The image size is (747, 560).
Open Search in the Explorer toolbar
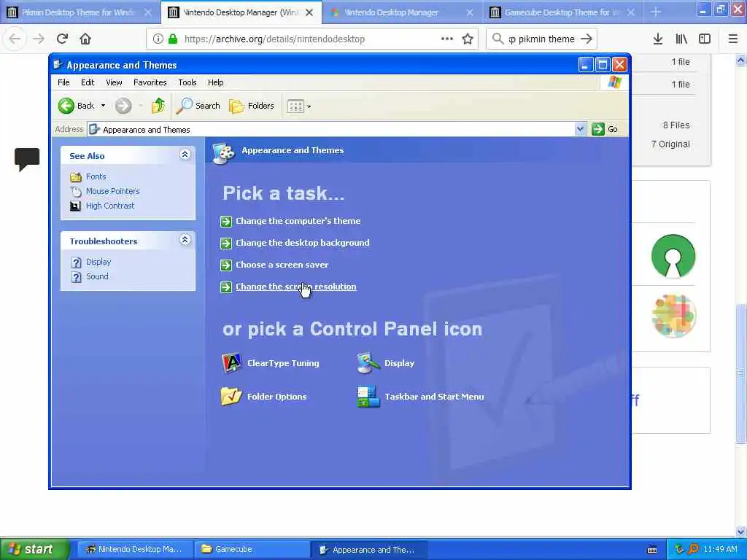[198, 106]
